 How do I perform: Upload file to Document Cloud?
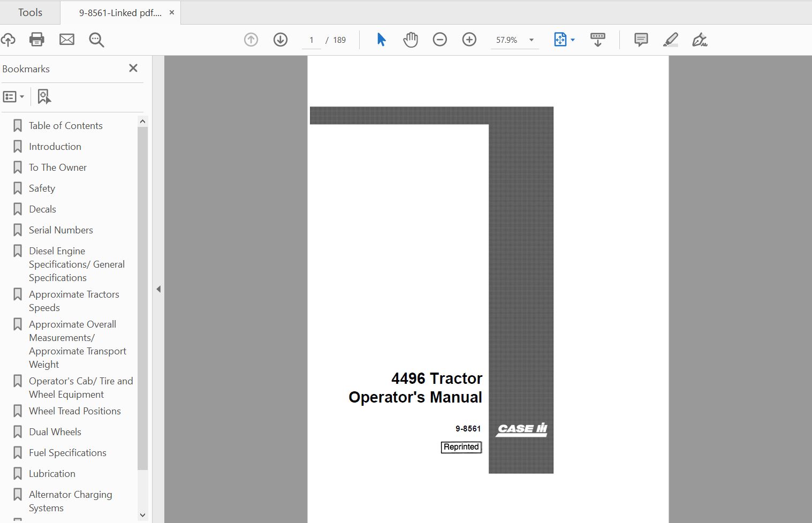9,39
